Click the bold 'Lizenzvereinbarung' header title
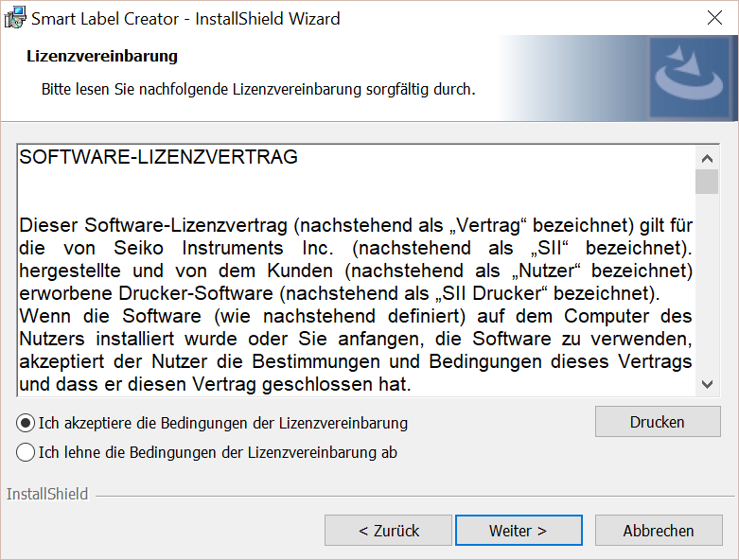 102,56
